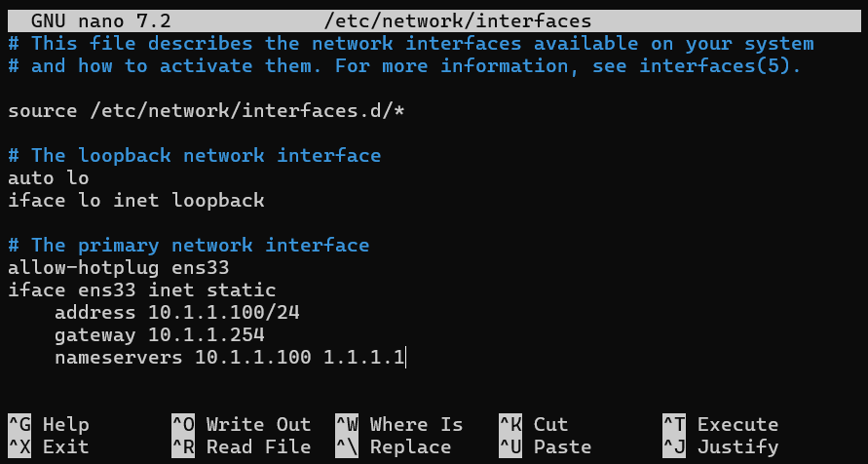Click the GNU nano 7.2 title text
868x464 pixels.
click(x=100, y=21)
